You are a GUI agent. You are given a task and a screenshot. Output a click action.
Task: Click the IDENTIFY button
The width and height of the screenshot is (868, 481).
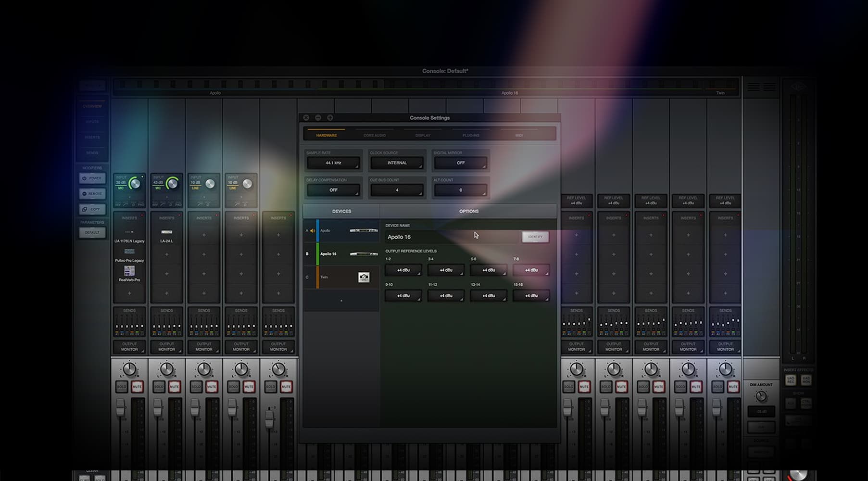click(x=535, y=237)
